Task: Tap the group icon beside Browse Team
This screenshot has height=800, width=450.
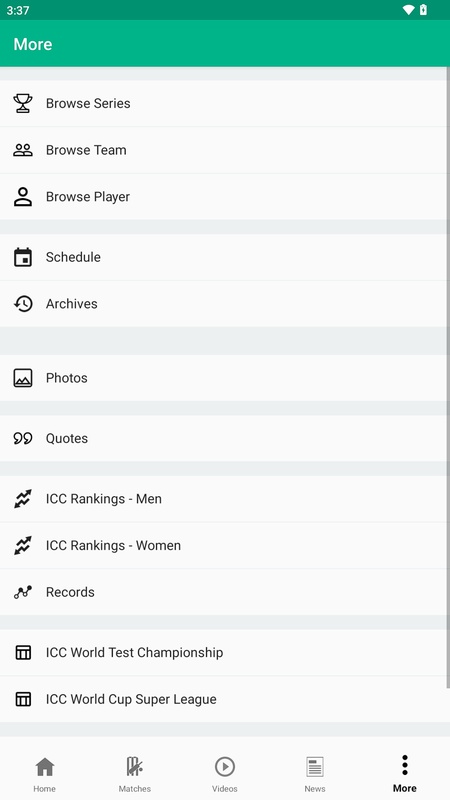Action: [23, 150]
